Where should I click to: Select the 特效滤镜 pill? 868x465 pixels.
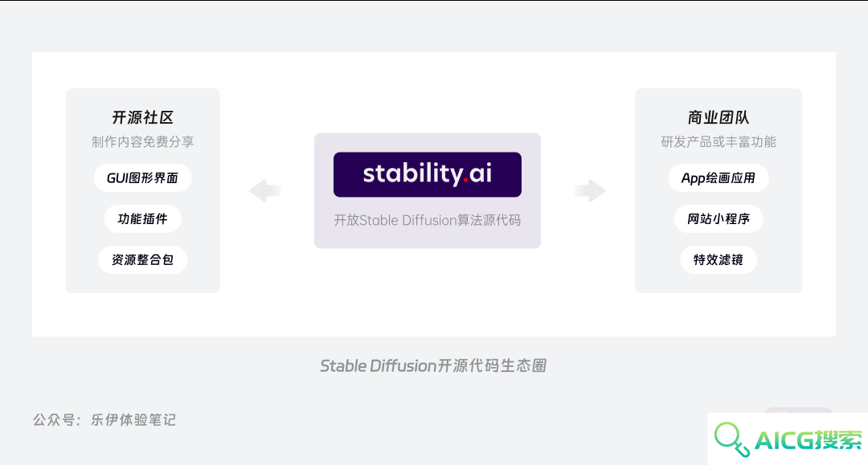[x=719, y=260]
